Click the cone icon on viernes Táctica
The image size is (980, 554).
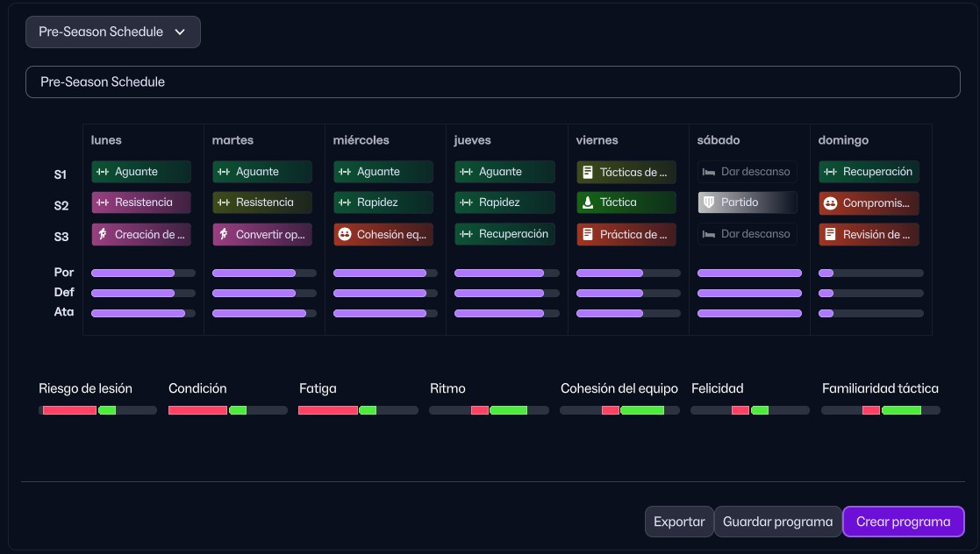tap(588, 202)
